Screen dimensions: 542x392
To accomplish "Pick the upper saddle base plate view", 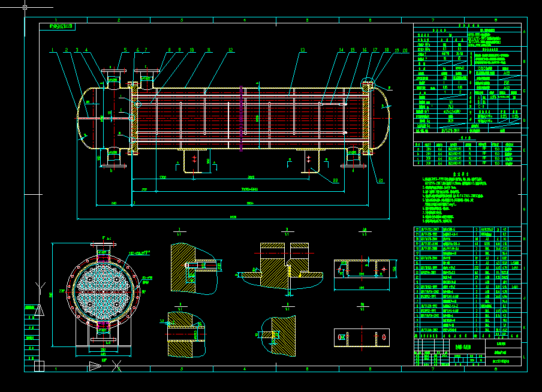I will [x=362, y=269].
